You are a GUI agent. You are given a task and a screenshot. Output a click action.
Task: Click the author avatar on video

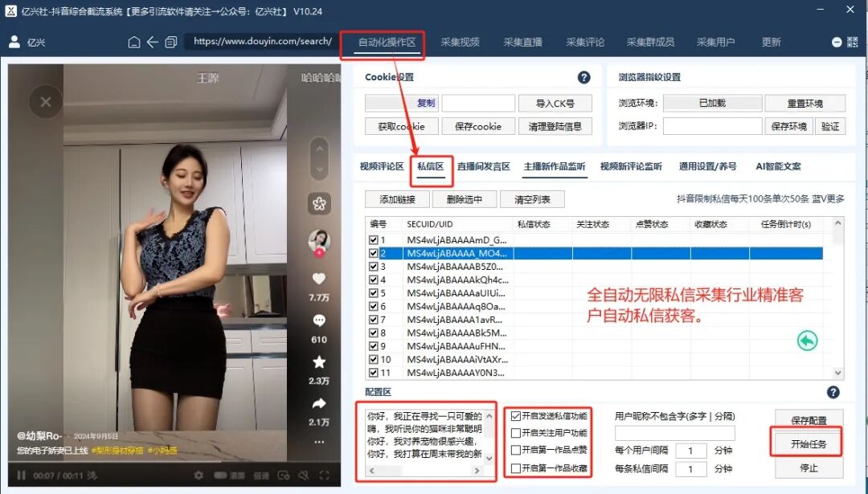[x=319, y=241]
